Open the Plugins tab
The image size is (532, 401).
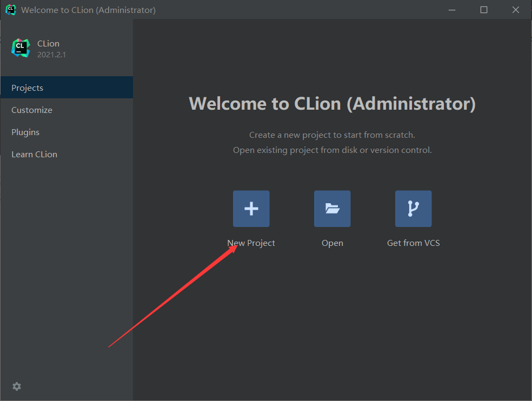tap(67, 132)
